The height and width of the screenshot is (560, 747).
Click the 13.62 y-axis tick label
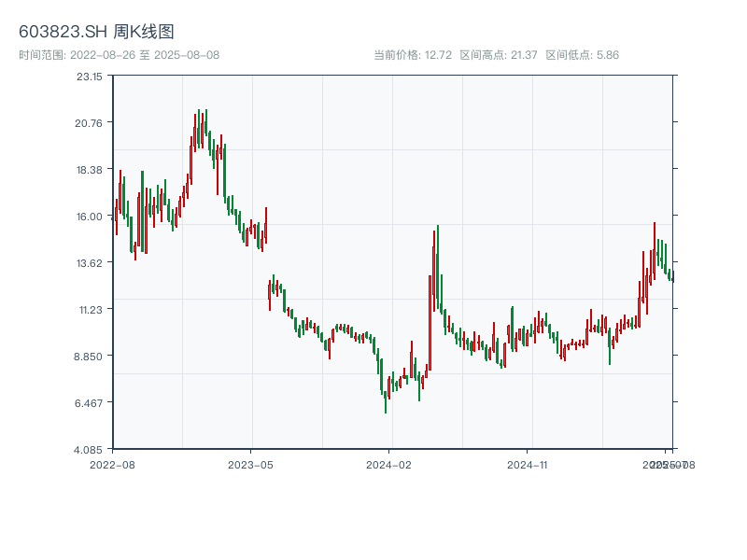coord(90,263)
